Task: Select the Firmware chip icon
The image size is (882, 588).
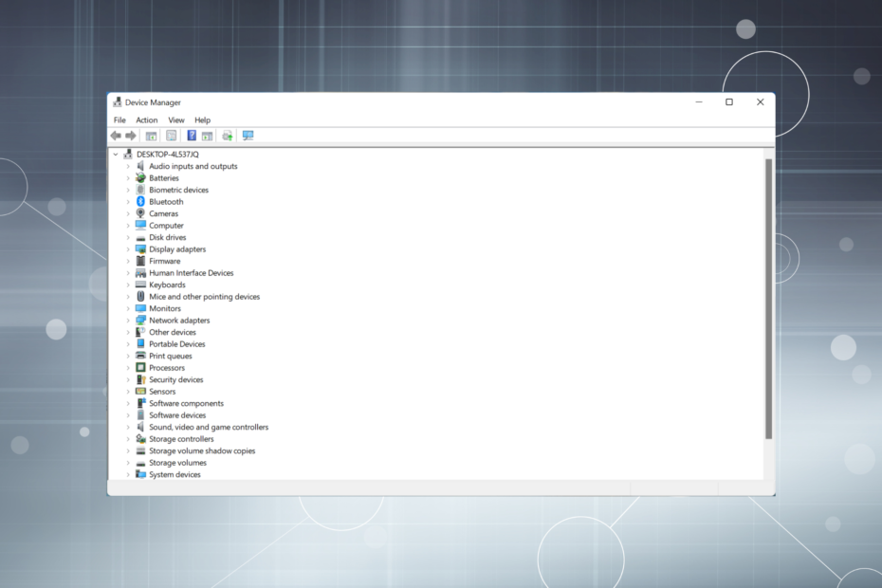Action: pyautogui.click(x=140, y=261)
